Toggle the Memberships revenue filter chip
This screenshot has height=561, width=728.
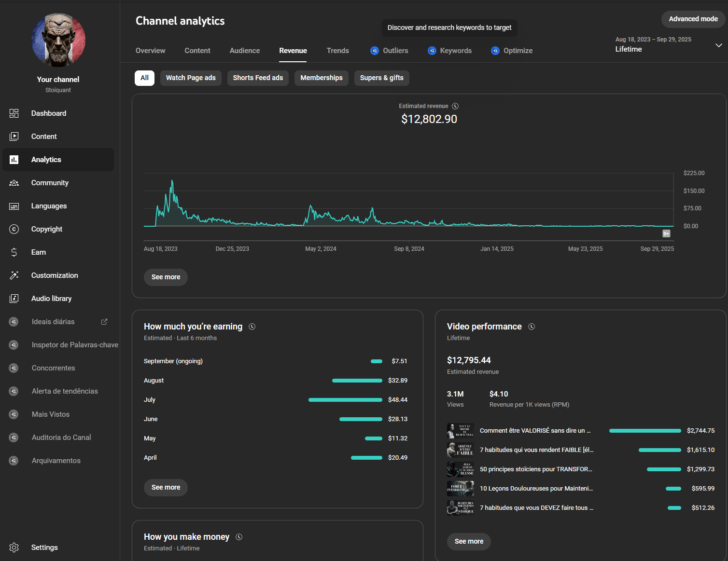click(321, 78)
